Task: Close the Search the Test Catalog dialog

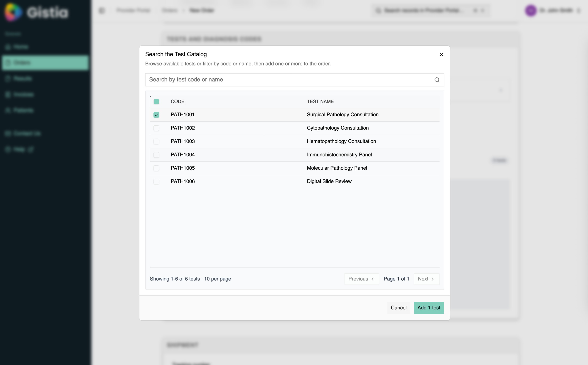Action: tap(441, 55)
